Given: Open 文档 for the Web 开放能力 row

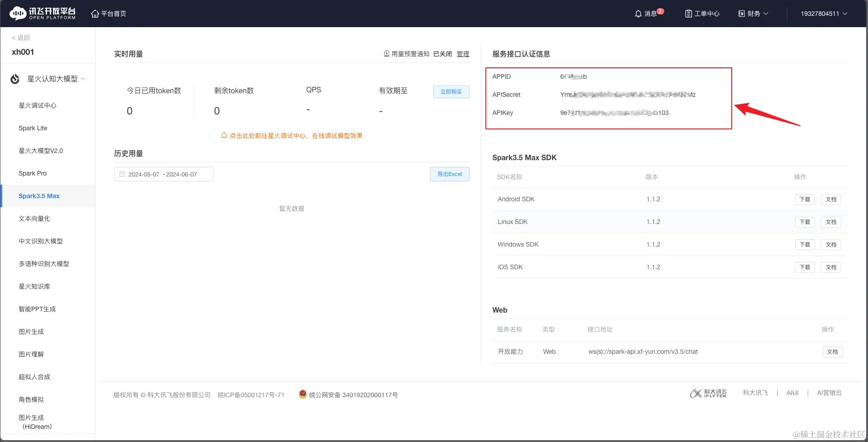Looking at the screenshot, I should tap(832, 352).
